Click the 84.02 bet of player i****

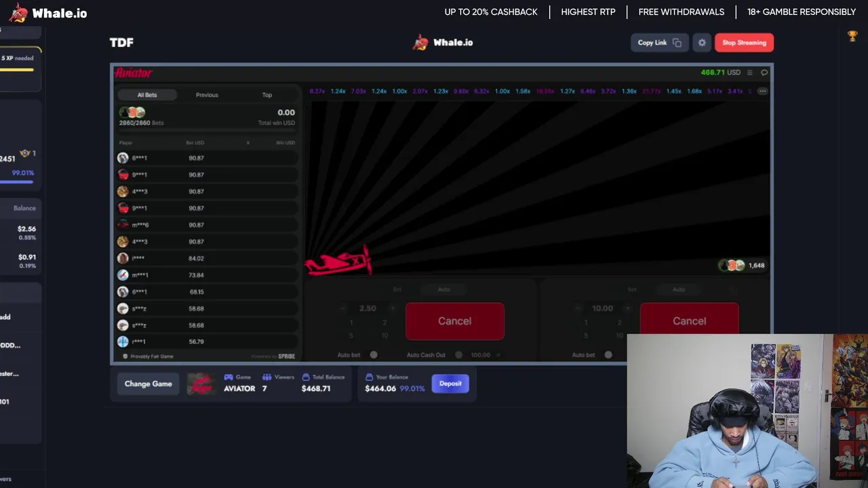click(x=196, y=258)
